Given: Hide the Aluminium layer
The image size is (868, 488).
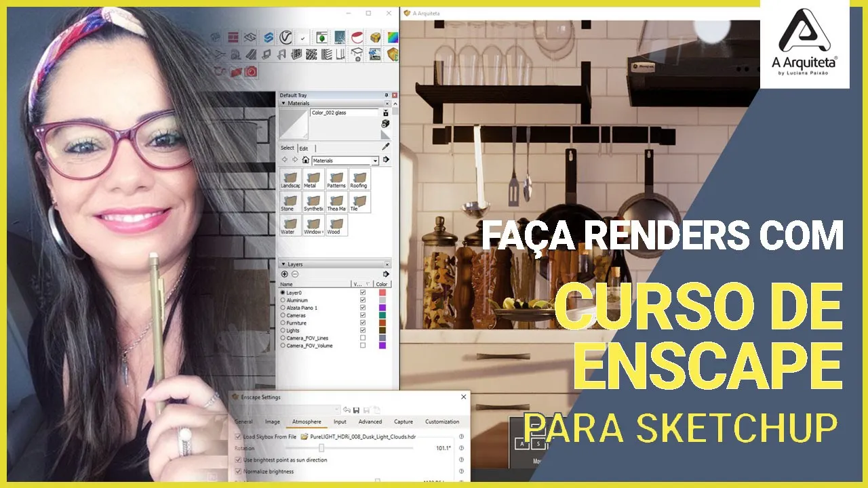Looking at the screenshot, I should [363, 300].
